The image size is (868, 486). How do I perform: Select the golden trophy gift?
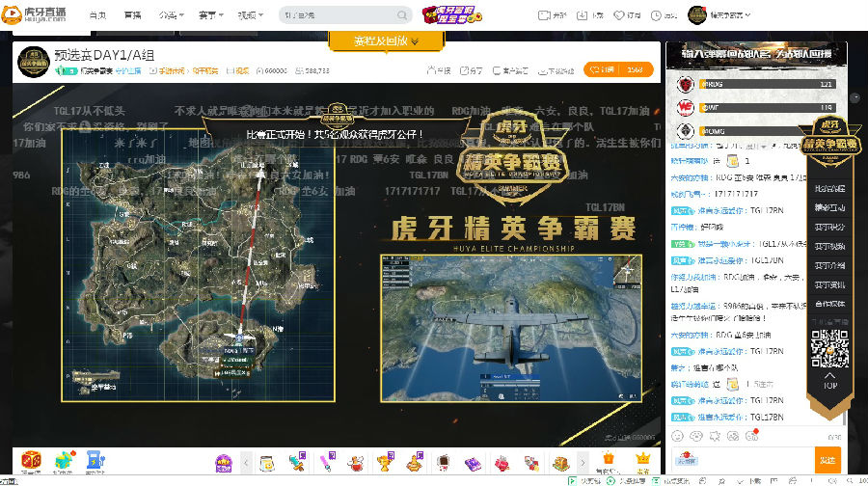click(384, 462)
